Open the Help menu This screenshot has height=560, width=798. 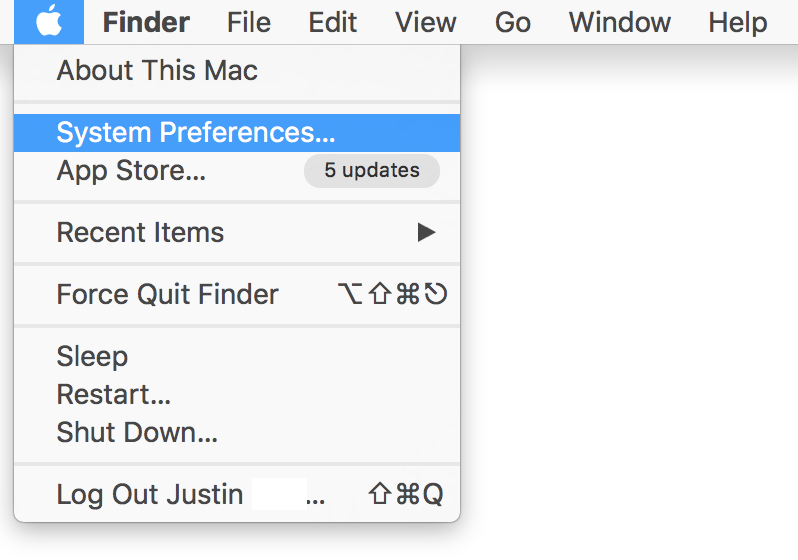[738, 22]
